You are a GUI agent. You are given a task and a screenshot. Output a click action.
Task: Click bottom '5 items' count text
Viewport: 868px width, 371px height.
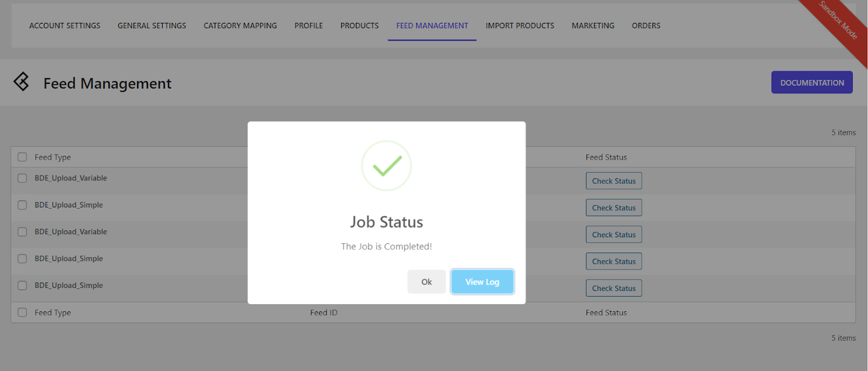click(x=844, y=338)
